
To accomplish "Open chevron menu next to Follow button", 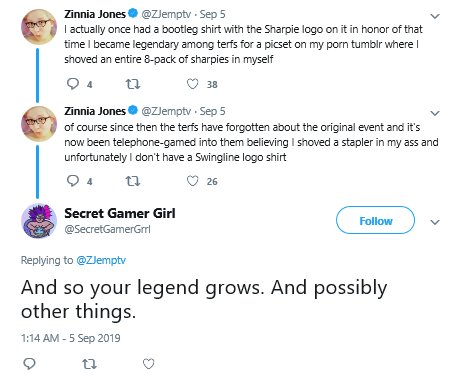I will click(435, 222).
